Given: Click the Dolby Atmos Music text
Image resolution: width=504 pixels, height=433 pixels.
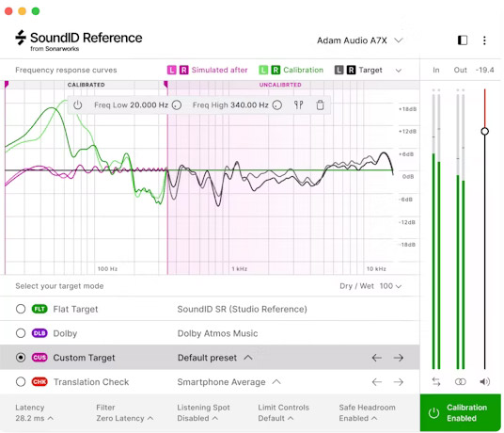Looking at the screenshot, I should click(x=217, y=333).
